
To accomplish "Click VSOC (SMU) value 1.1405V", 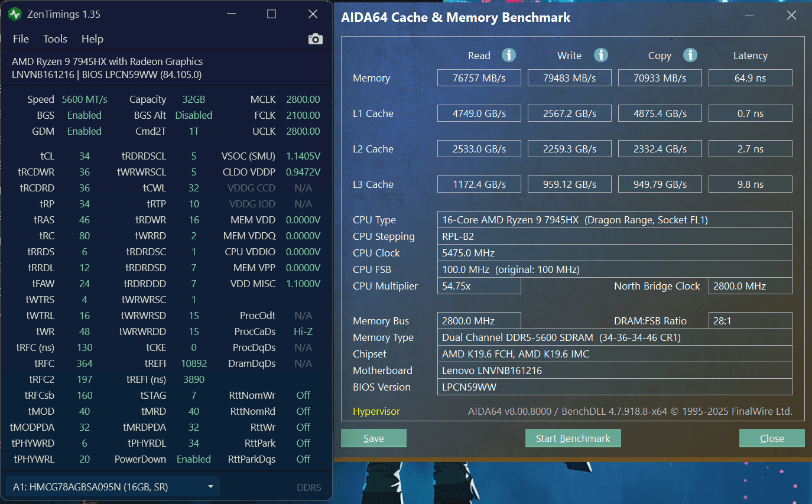I will coord(303,156).
